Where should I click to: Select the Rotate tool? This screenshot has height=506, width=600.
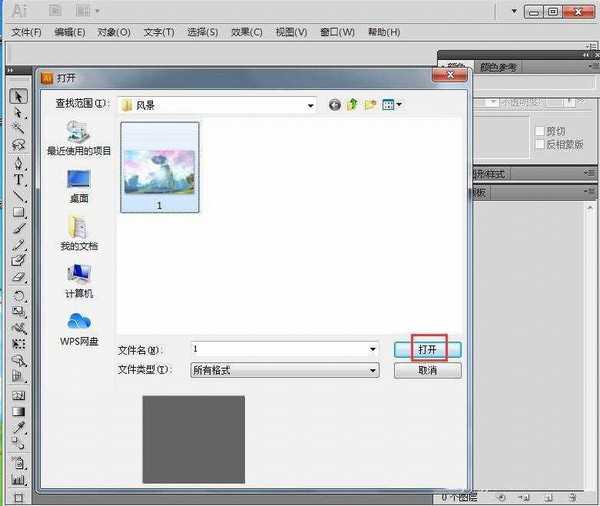pyautogui.click(x=18, y=295)
